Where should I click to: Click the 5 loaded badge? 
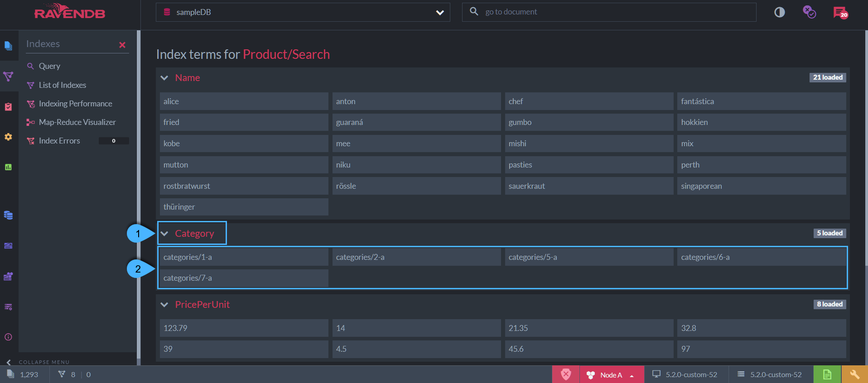pos(829,233)
